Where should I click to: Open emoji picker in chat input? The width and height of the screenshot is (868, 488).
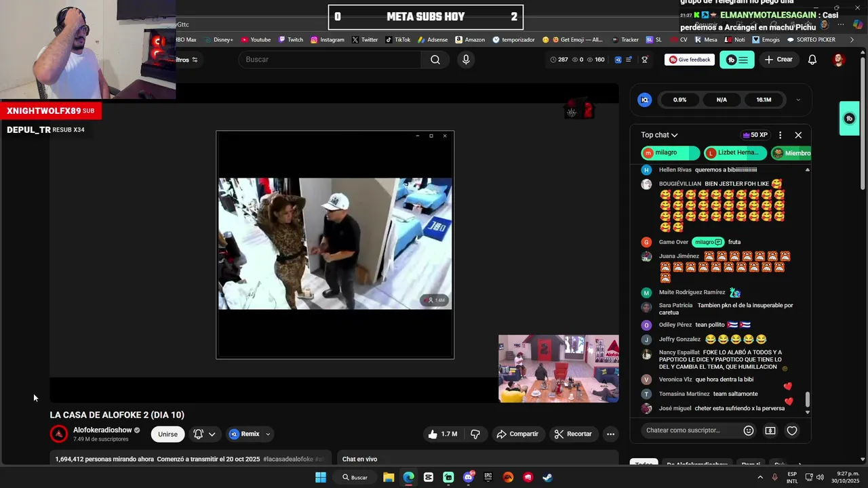[x=749, y=430]
